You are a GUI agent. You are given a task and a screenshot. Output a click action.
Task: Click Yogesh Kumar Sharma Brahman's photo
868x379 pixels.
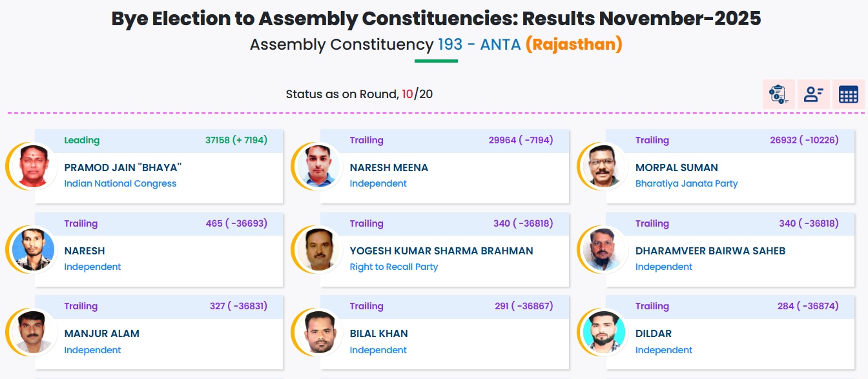tap(319, 249)
